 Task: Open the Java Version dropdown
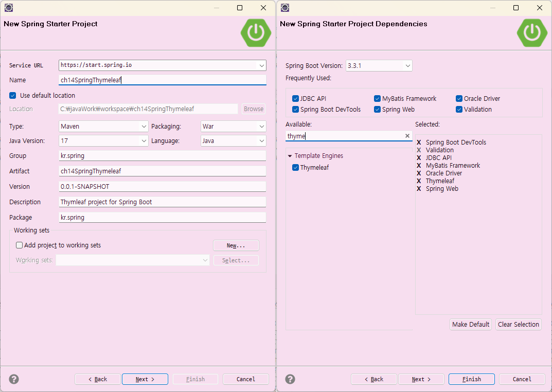144,141
